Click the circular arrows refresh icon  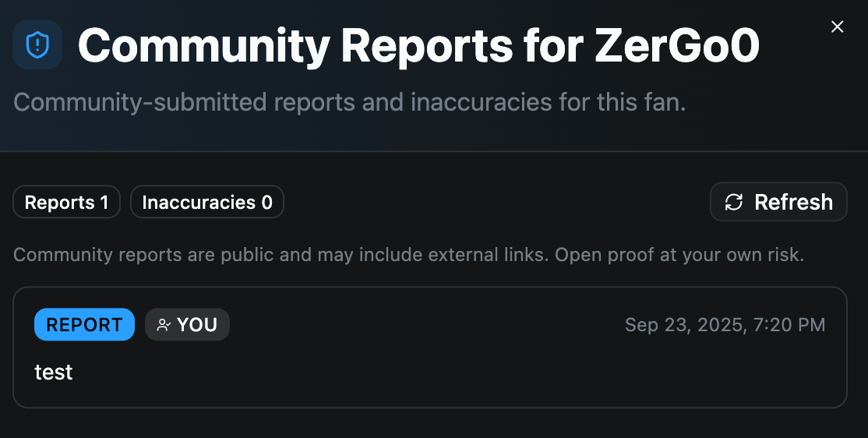733,203
